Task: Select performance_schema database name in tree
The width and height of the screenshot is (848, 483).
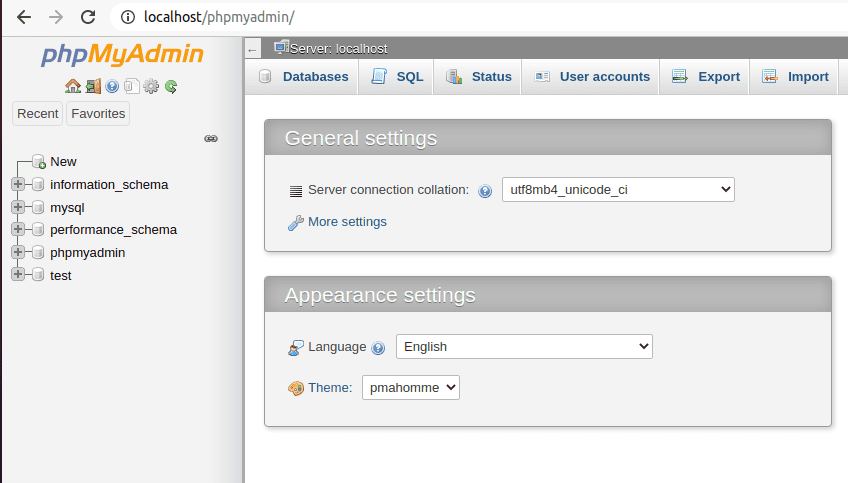Action: pyautogui.click(x=114, y=230)
